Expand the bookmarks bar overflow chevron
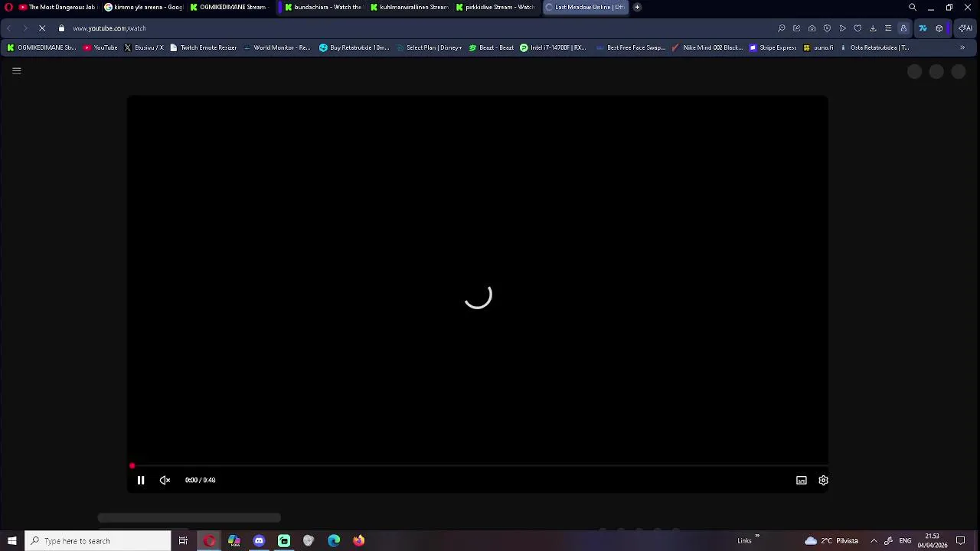Viewport: 980px width, 551px height. [x=962, y=47]
